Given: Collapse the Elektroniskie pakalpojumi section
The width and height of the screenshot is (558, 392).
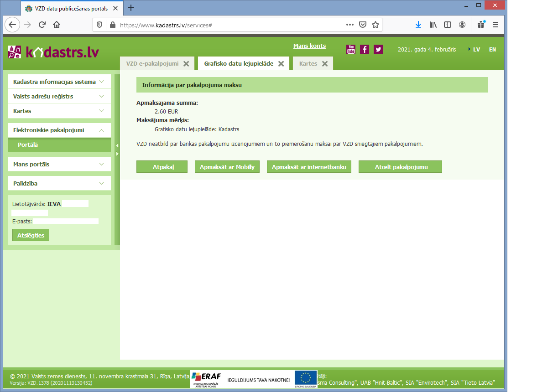Looking at the screenshot, I should 58,130.
